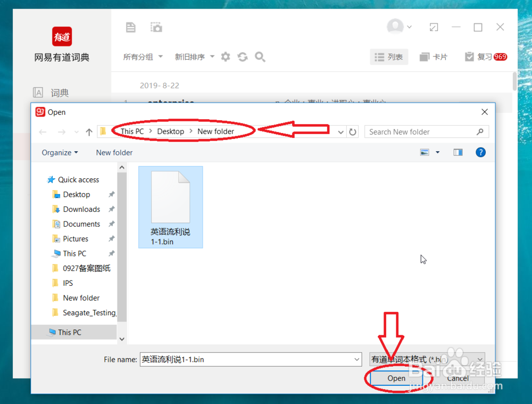Expand the address bar history dropdown
This screenshot has height=404, width=532.
340,131
